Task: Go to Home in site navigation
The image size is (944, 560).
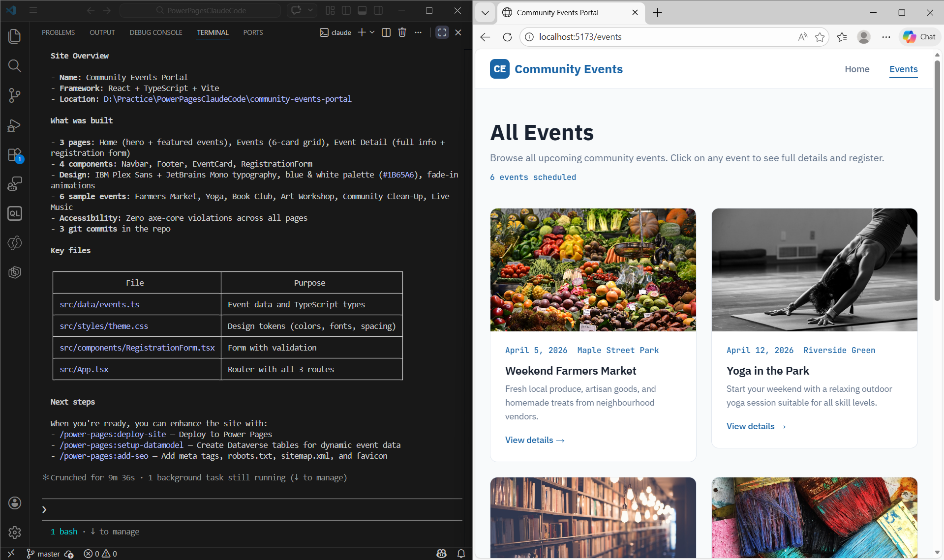Action: (x=857, y=69)
